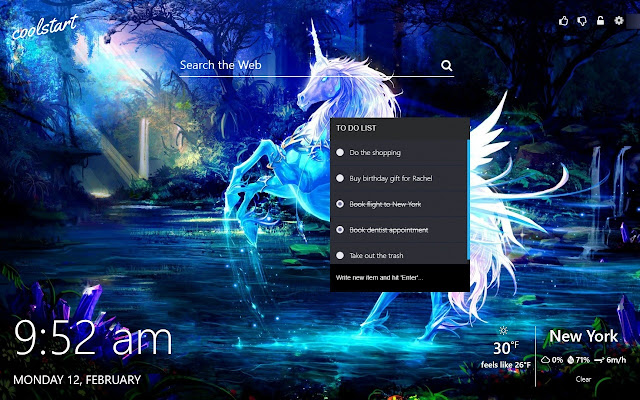This screenshot has width=640, height=400.
Task: Open settings via the gear icon
Action: tap(619, 20)
